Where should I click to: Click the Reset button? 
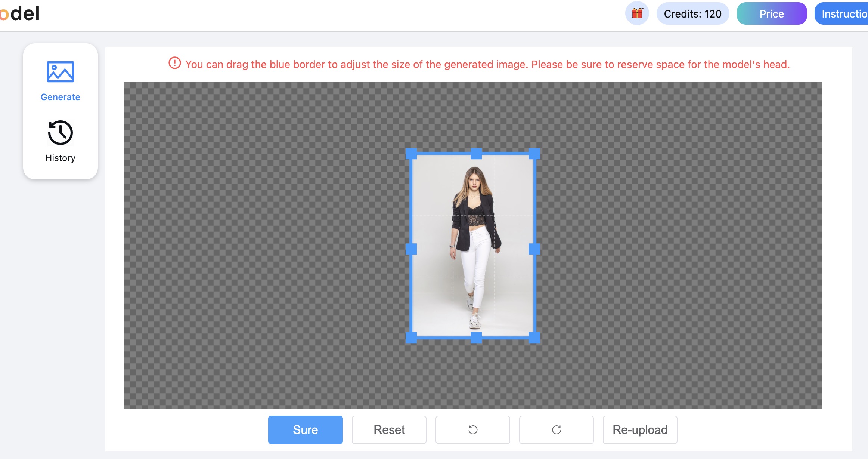coord(389,430)
